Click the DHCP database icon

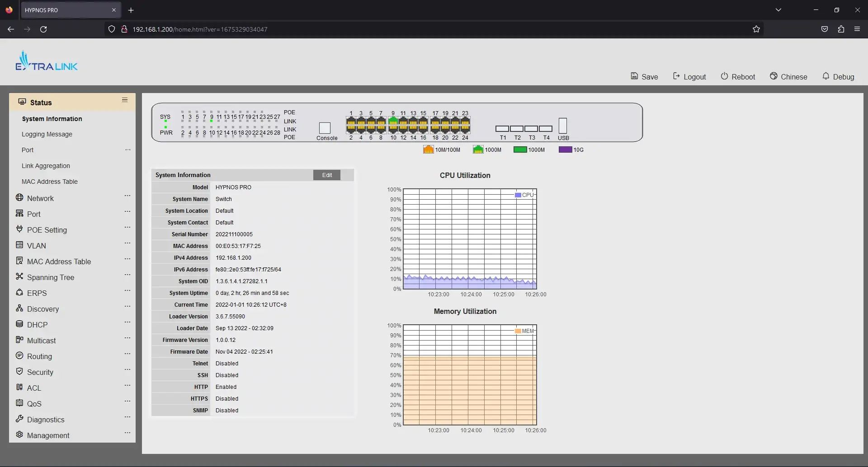click(19, 324)
